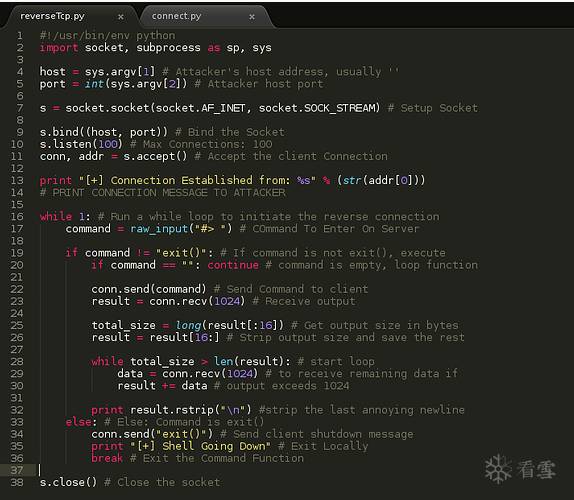574x500 pixels.
Task: Click 'len(result)' on line 28
Action: 249,362
